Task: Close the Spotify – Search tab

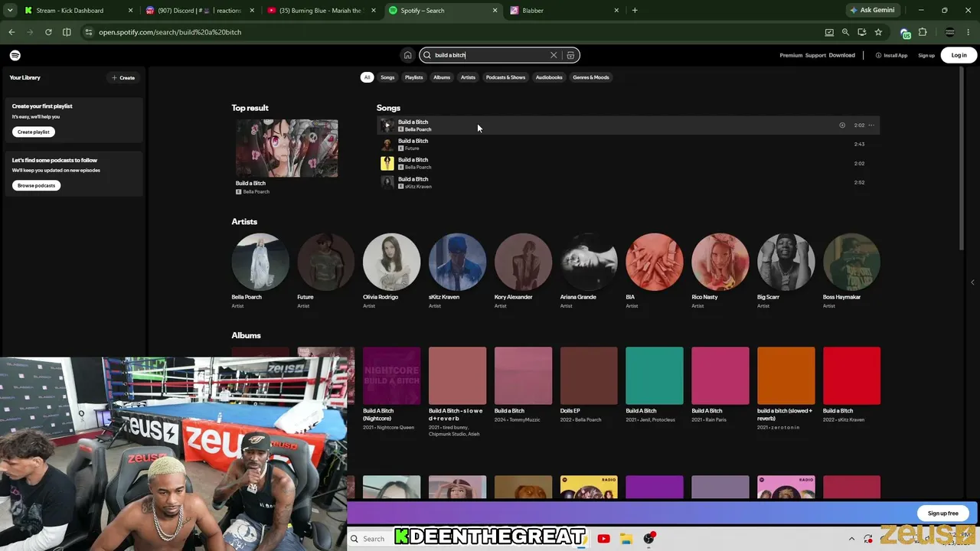Action: point(495,11)
